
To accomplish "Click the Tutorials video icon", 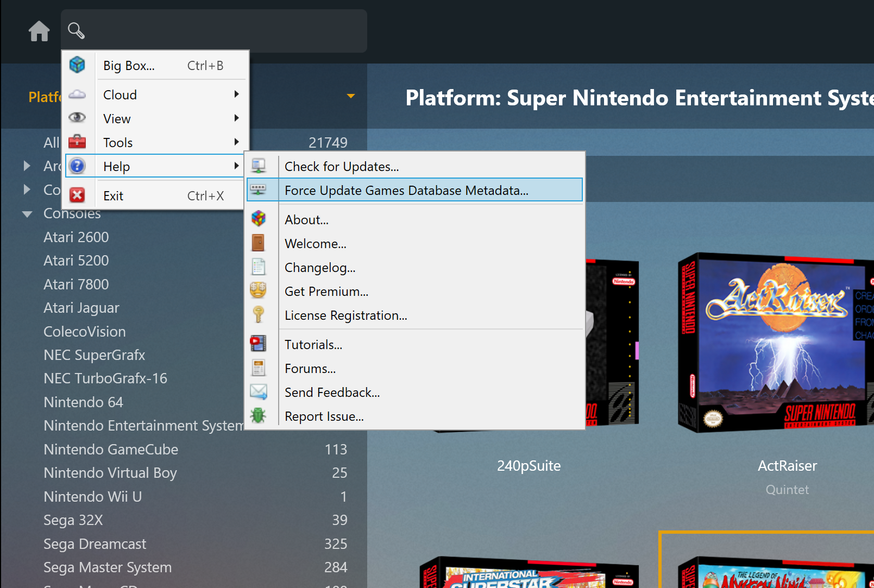I will (258, 344).
